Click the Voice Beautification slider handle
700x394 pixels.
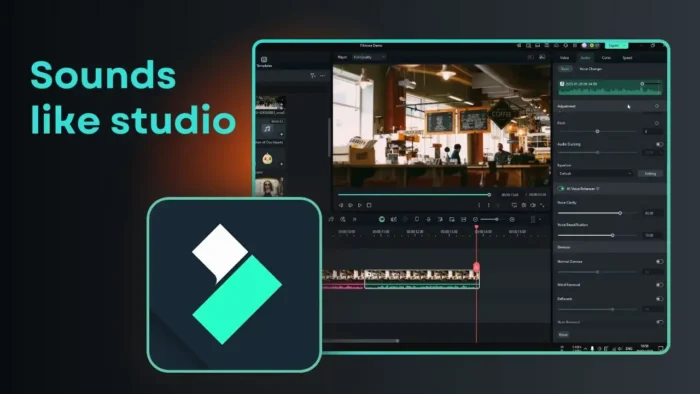612,235
